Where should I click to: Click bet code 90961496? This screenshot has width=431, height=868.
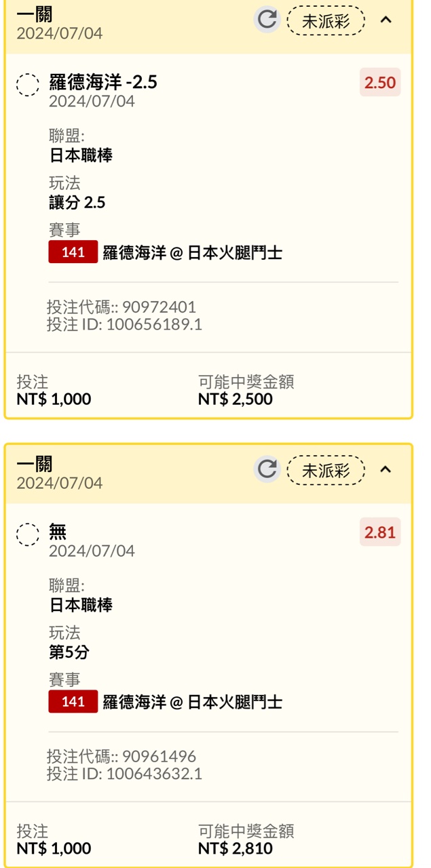coord(159,757)
